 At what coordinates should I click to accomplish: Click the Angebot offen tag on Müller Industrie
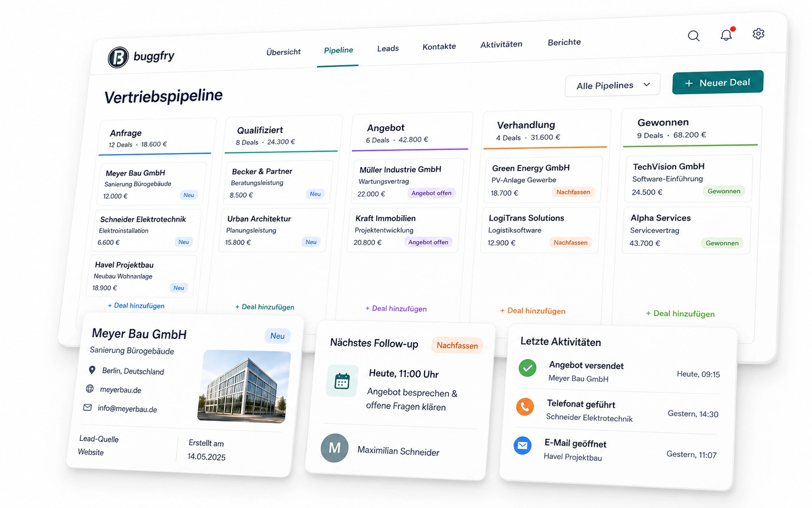(x=432, y=193)
